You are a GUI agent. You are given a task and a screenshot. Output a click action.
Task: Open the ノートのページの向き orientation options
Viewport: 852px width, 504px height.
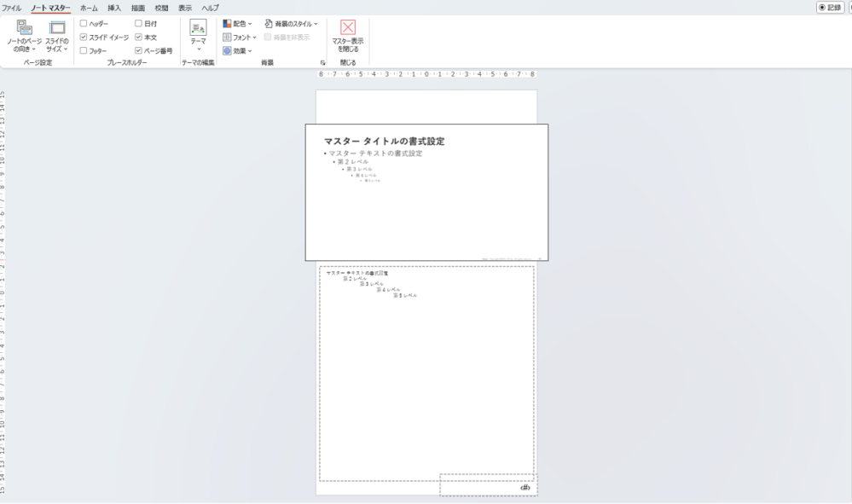click(x=23, y=36)
